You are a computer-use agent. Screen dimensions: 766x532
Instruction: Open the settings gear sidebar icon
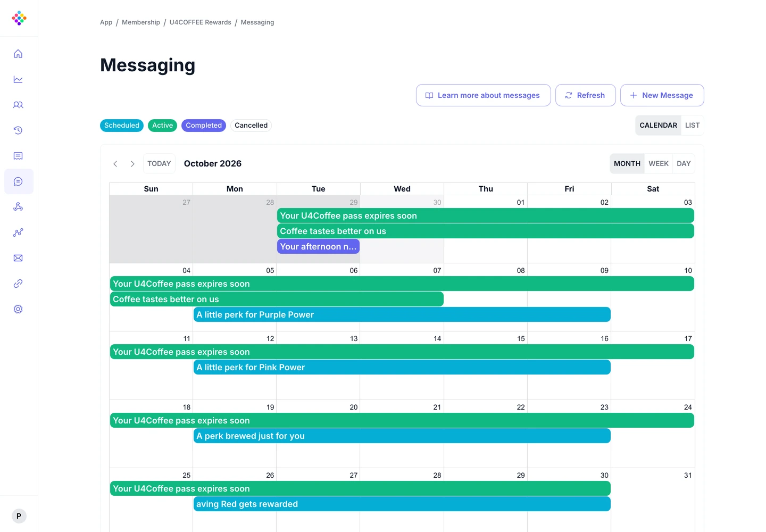click(18, 309)
